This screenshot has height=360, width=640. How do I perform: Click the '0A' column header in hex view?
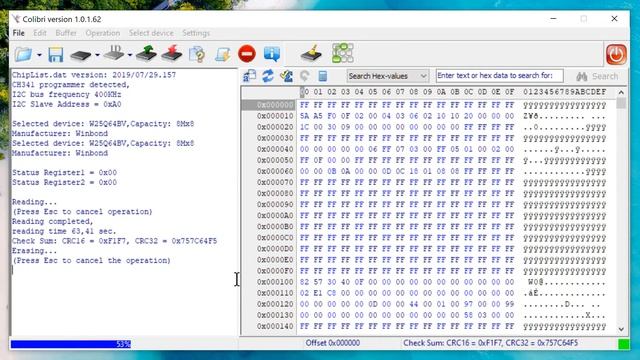point(441,92)
